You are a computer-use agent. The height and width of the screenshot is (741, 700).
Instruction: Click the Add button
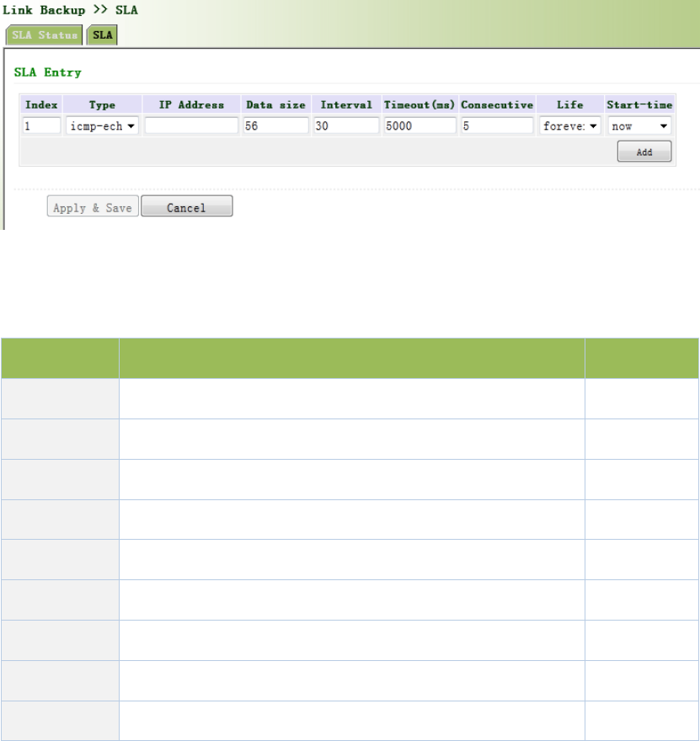pyautogui.click(x=644, y=152)
